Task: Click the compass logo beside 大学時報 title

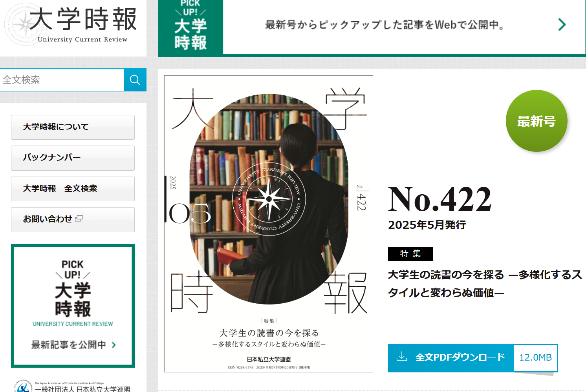Action: point(25,24)
